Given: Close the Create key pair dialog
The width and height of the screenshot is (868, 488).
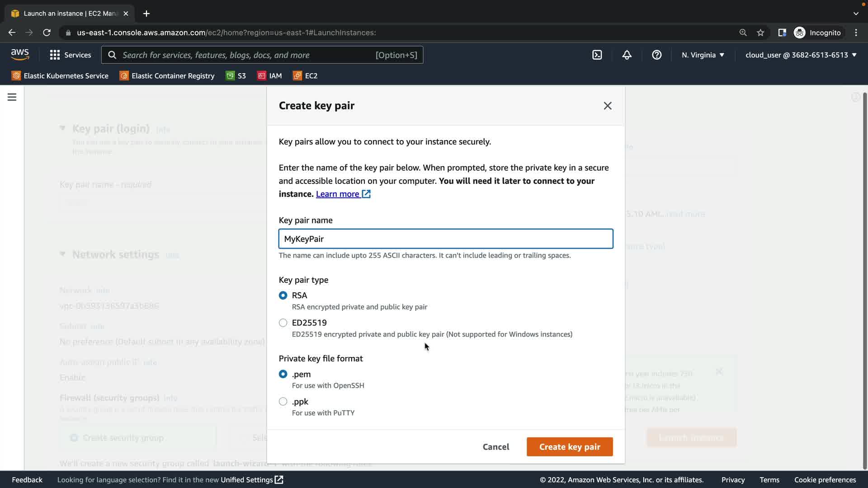Looking at the screenshot, I should click(607, 106).
